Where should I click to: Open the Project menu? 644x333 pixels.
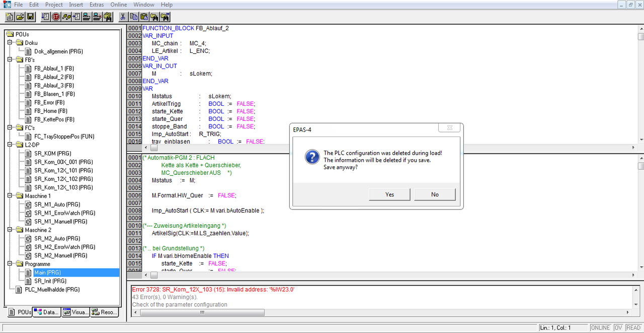pos(54,5)
